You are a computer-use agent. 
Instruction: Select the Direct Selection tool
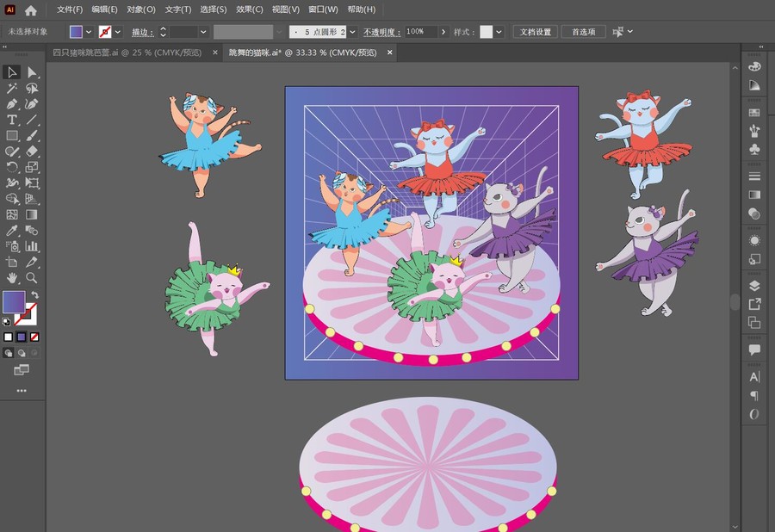tap(32, 72)
